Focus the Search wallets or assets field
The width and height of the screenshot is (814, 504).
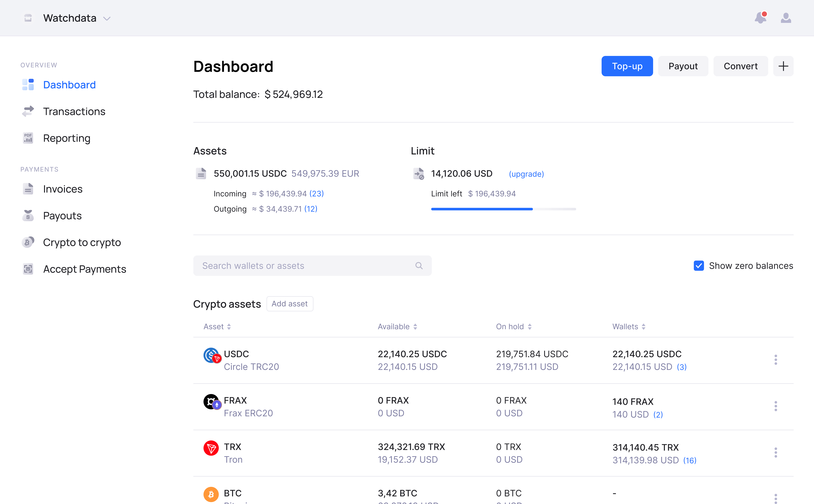click(x=312, y=266)
